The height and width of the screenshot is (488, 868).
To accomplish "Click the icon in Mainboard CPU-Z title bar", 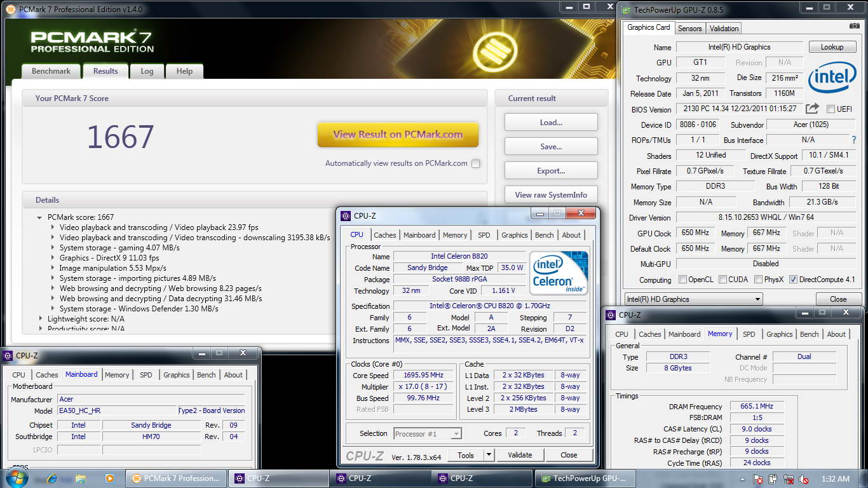I will point(8,356).
